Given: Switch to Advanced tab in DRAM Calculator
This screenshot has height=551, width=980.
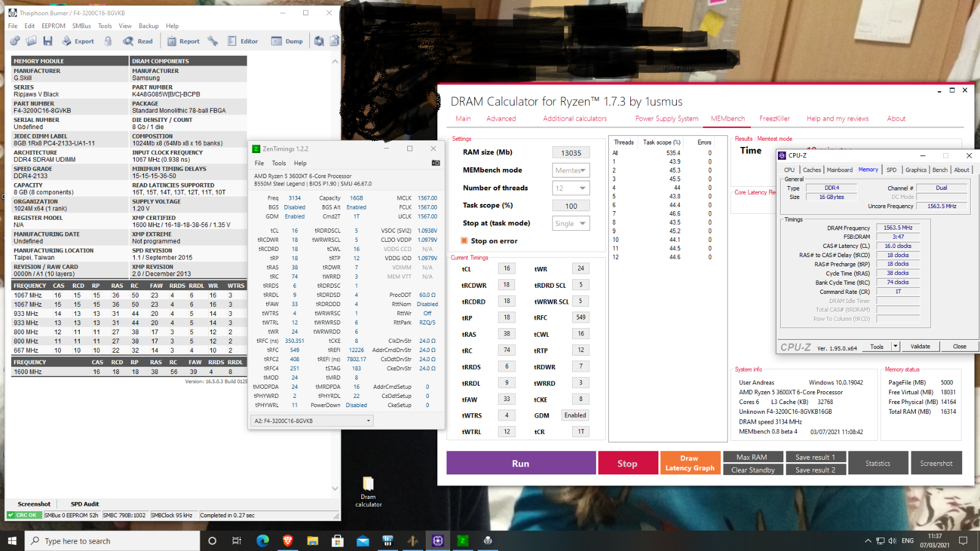Looking at the screenshot, I should click(x=501, y=119).
